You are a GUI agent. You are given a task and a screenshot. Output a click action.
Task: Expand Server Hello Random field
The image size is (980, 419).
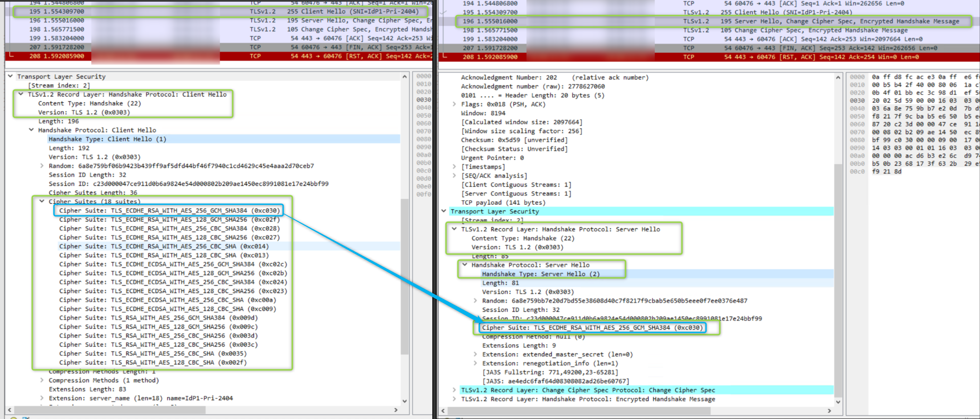coord(475,301)
